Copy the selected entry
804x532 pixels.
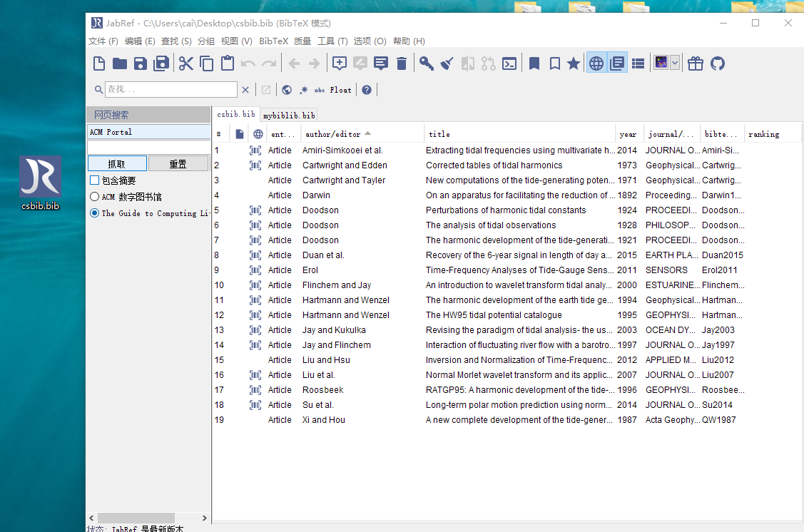(x=207, y=63)
